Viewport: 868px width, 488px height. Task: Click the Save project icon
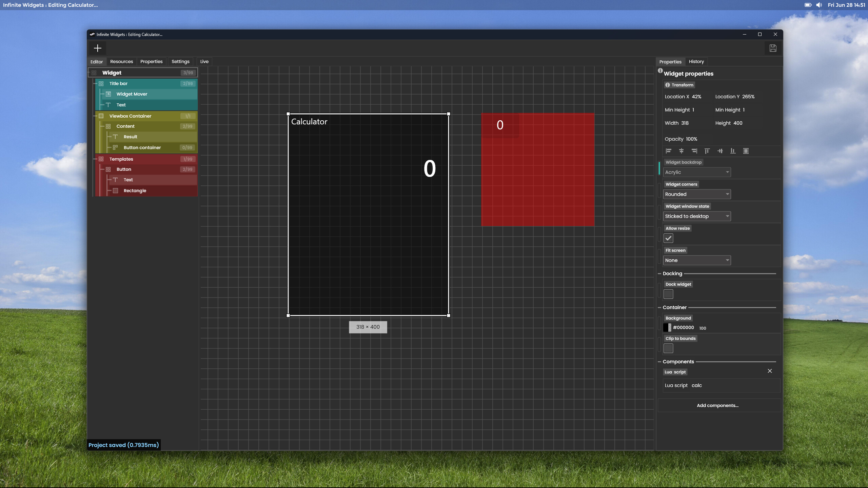(x=773, y=48)
